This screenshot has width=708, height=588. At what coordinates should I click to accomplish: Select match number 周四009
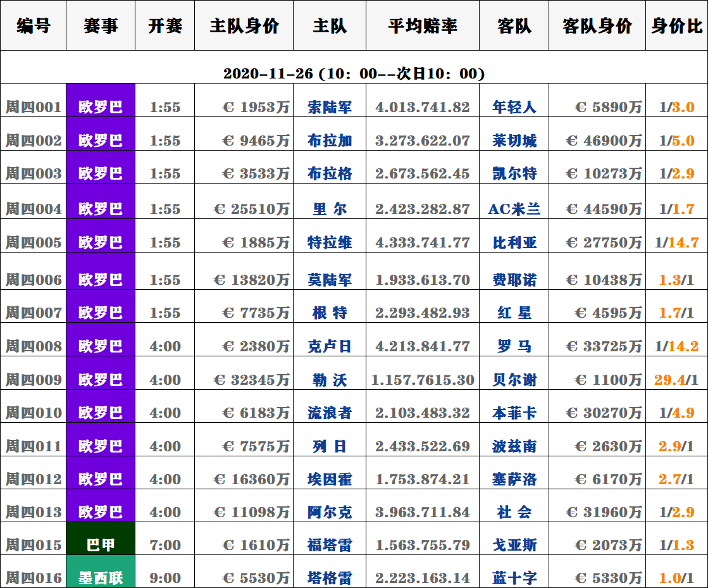tap(34, 380)
